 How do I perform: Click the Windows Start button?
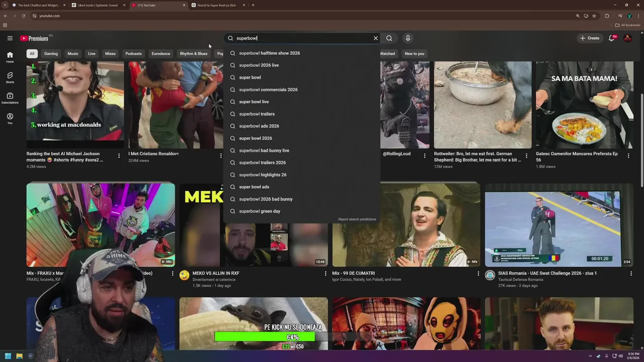[8, 356]
